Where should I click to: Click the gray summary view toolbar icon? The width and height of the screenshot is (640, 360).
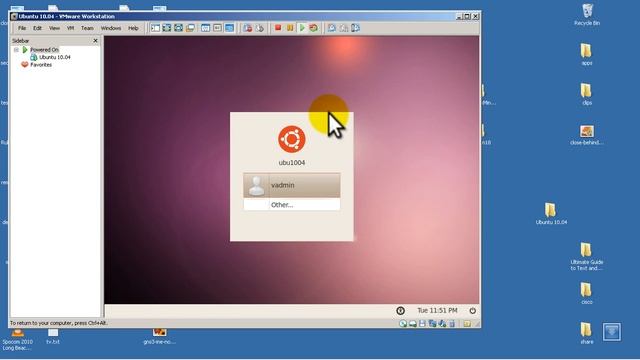pos(218,28)
